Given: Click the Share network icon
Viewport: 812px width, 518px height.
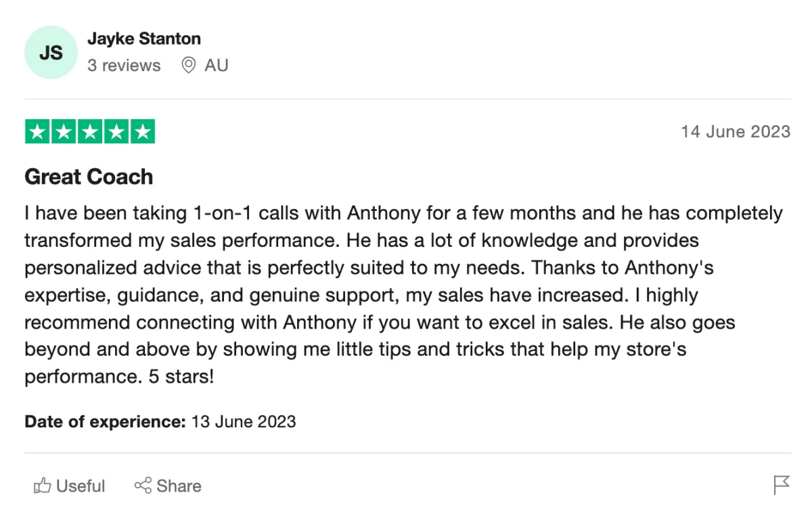Looking at the screenshot, I should [x=143, y=486].
